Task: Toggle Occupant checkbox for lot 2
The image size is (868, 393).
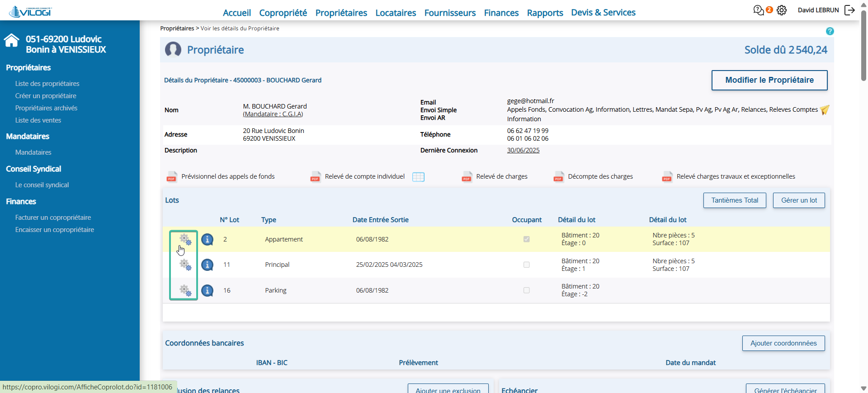Action: 527,239
